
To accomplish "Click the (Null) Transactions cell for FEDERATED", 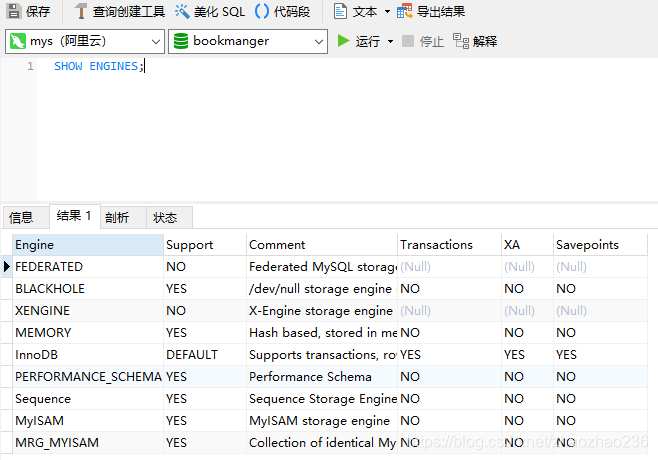I will pyautogui.click(x=449, y=267).
